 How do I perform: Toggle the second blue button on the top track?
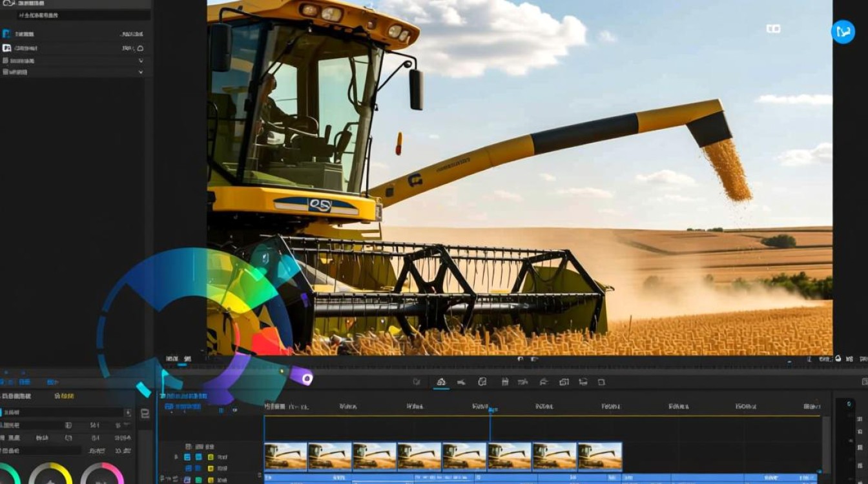point(199,457)
